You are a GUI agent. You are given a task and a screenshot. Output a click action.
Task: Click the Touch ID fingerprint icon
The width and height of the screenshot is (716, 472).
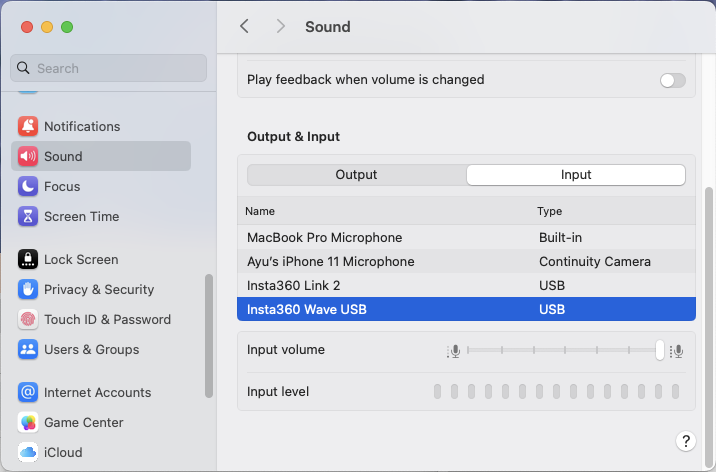coord(28,319)
